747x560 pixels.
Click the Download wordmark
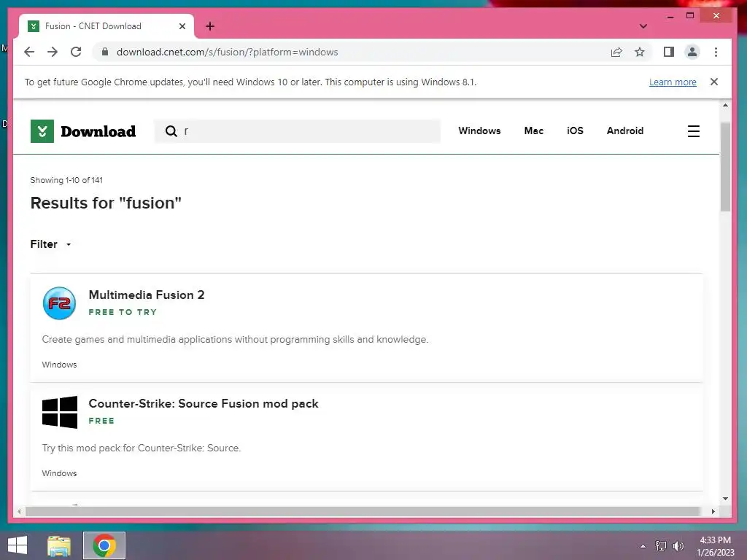(98, 131)
